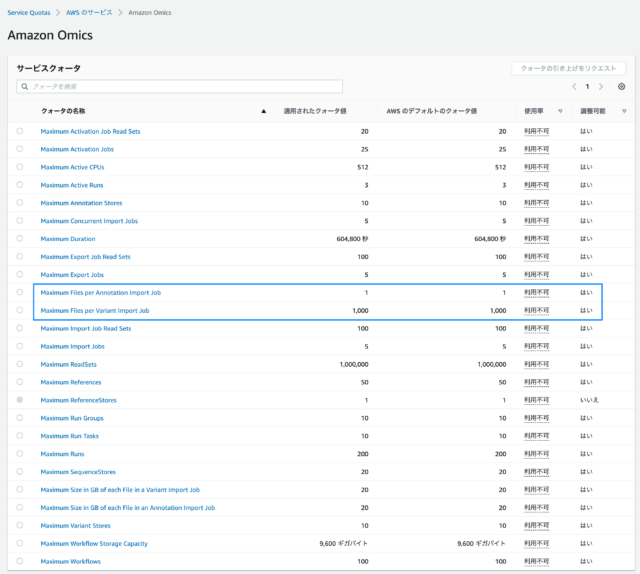Select the Maximum Active CPUs radio button

point(20,167)
